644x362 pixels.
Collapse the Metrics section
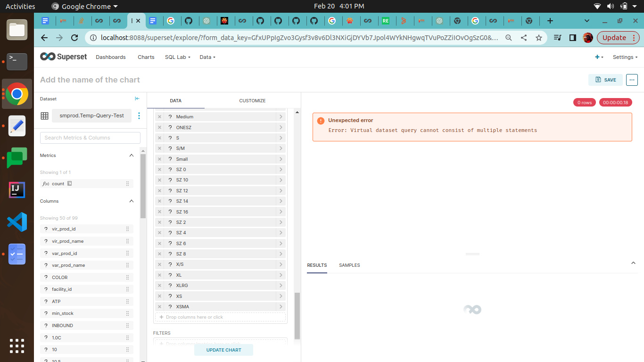[x=132, y=155]
